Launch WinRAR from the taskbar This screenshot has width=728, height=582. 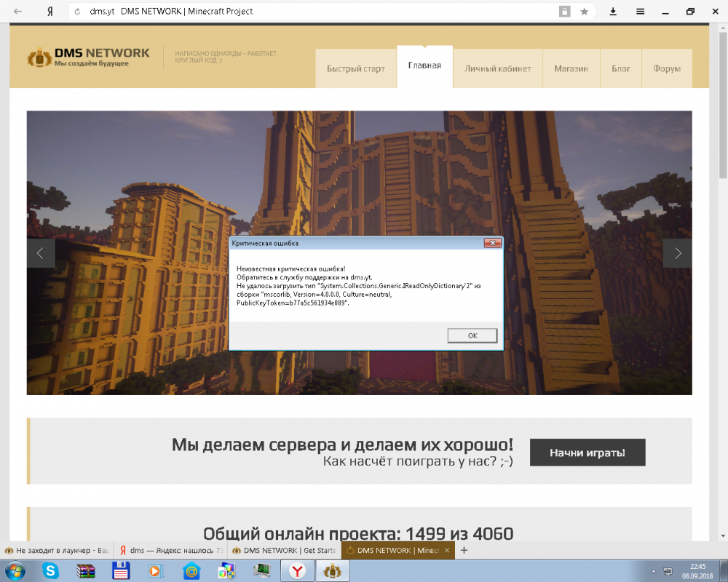86,572
